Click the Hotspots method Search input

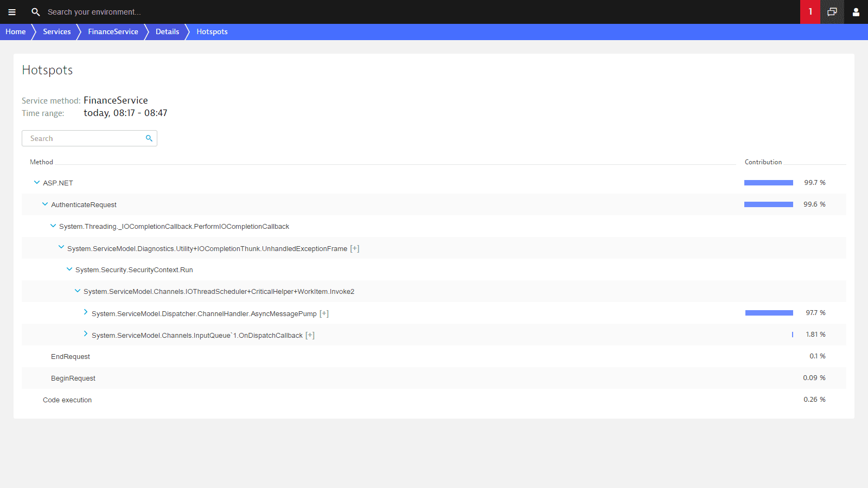pos(90,138)
